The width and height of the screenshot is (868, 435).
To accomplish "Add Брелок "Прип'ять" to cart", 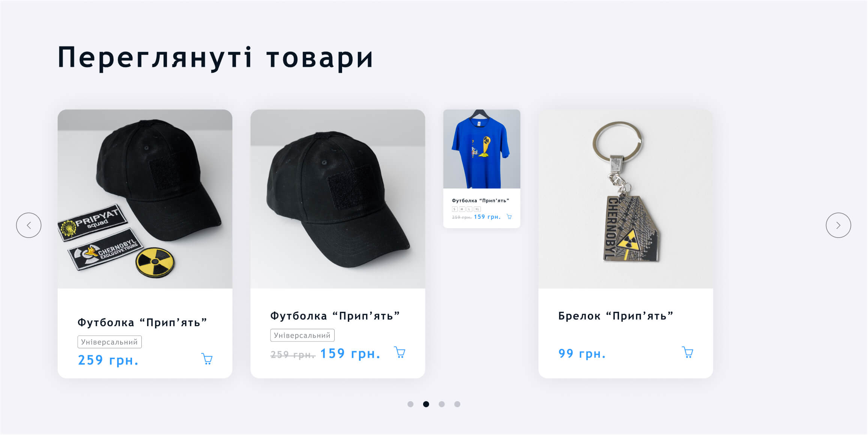I will (688, 352).
